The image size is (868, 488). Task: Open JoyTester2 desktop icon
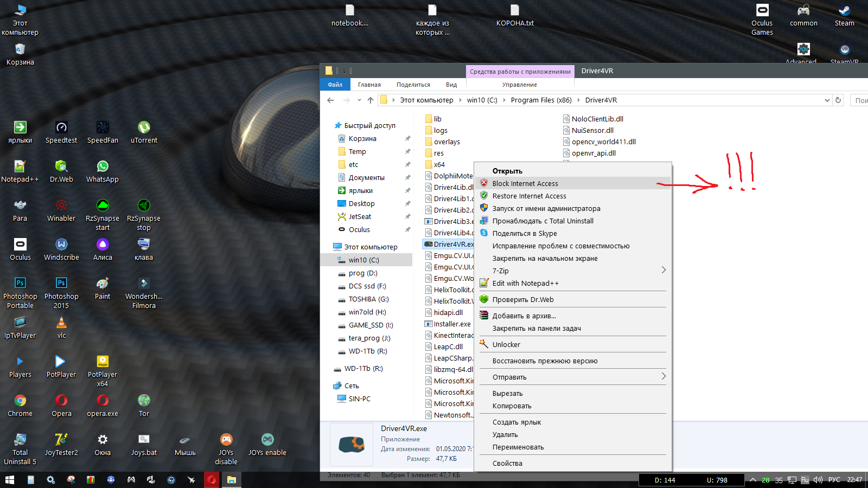click(61, 445)
